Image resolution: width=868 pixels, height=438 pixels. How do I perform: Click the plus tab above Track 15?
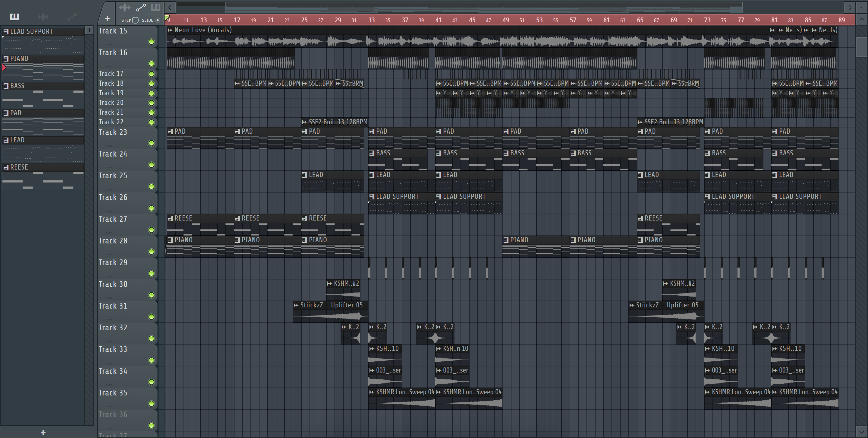coord(108,18)
